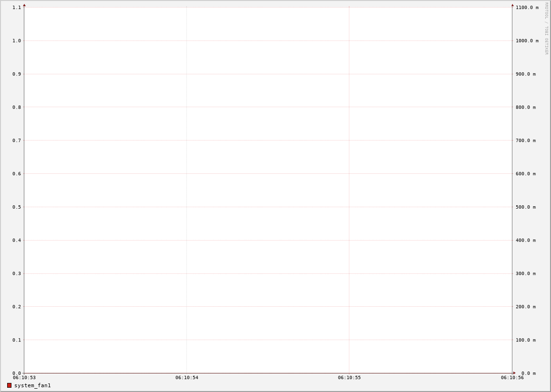551x392 pixels.
Task: Select the 06:10:54 time label
Action: [187, 378]
